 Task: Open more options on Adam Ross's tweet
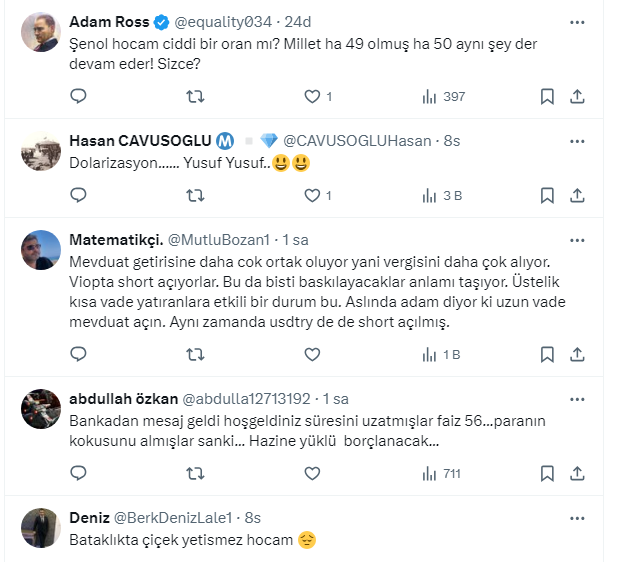tap(577, 22)
